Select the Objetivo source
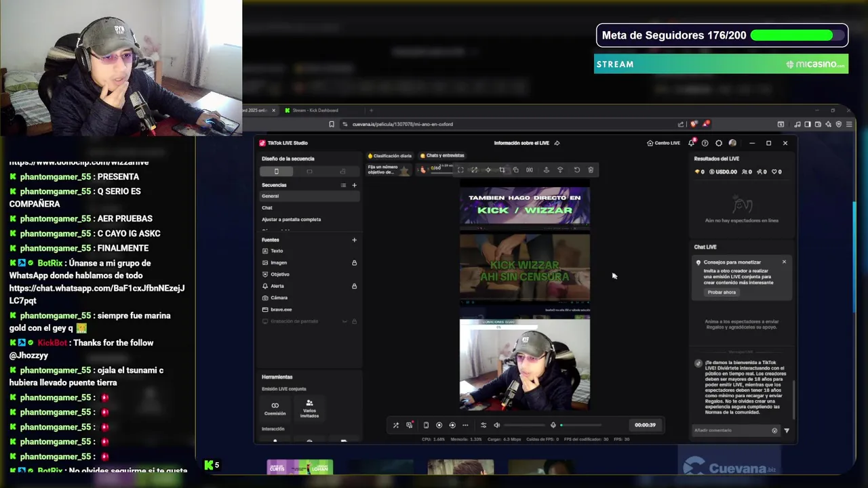 coord(309,274)
